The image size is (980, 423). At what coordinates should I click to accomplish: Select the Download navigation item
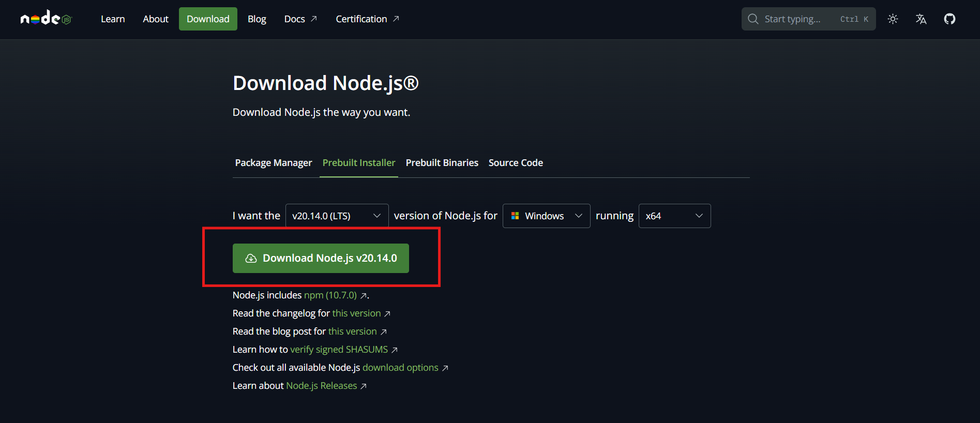pyautogui.click(x=208, y=19)
